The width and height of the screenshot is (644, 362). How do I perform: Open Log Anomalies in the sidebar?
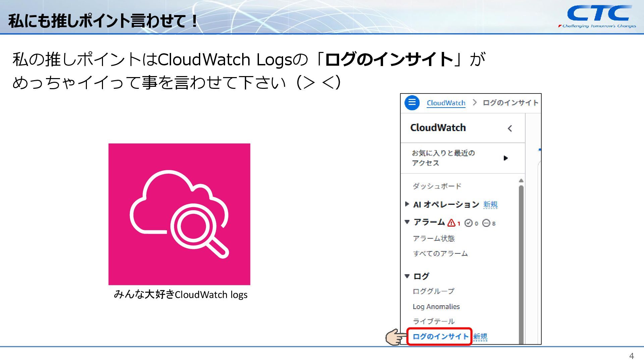436,306
